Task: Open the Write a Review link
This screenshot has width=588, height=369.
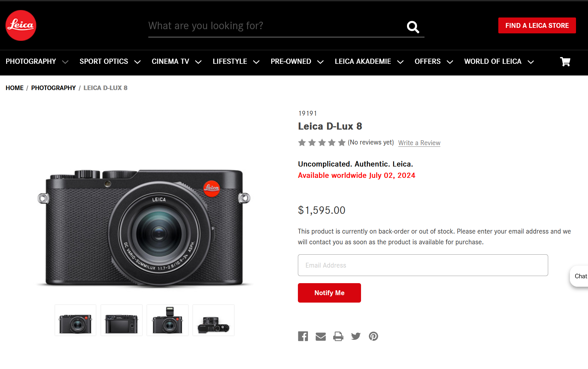Action: pos(419,143)
